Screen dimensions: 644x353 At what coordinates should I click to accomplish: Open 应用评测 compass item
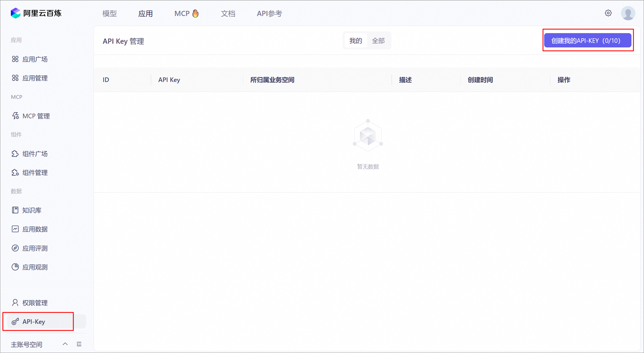[x=35, y=248]
